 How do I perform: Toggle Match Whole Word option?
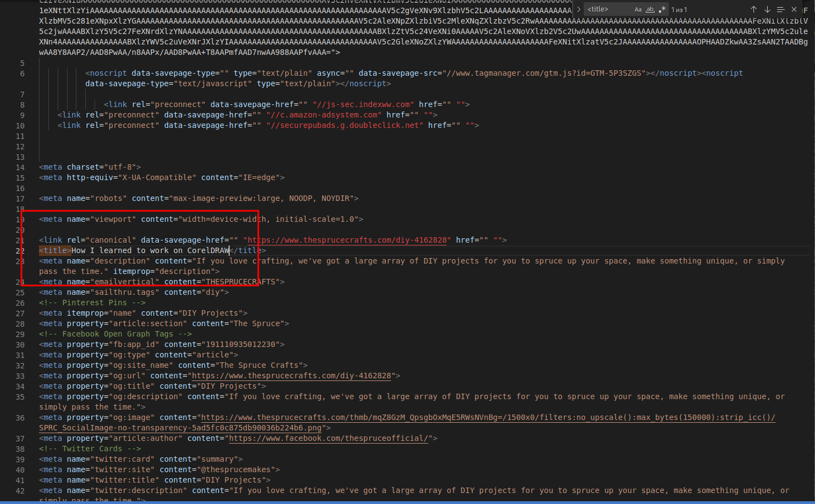pyautogui.click(x=650, y=9)
